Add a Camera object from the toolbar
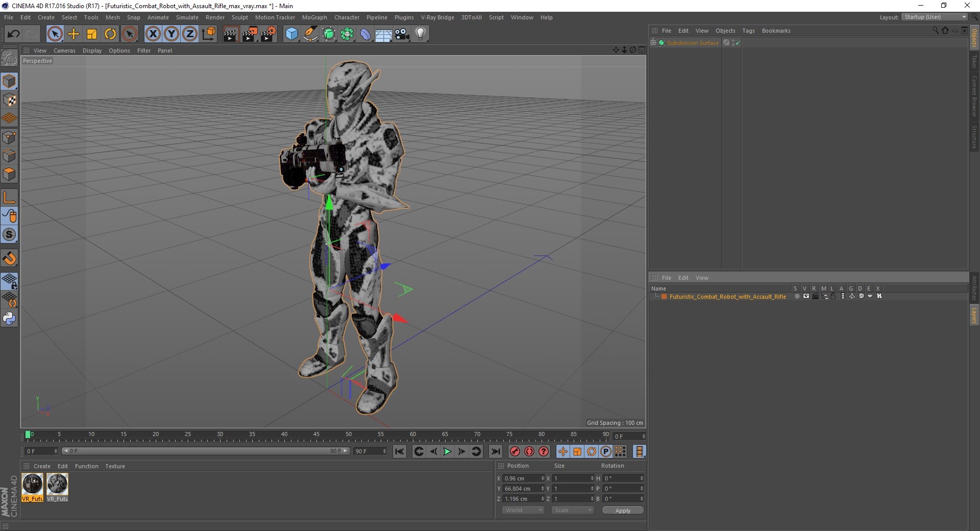980x531 pixels. pos(402,34)
